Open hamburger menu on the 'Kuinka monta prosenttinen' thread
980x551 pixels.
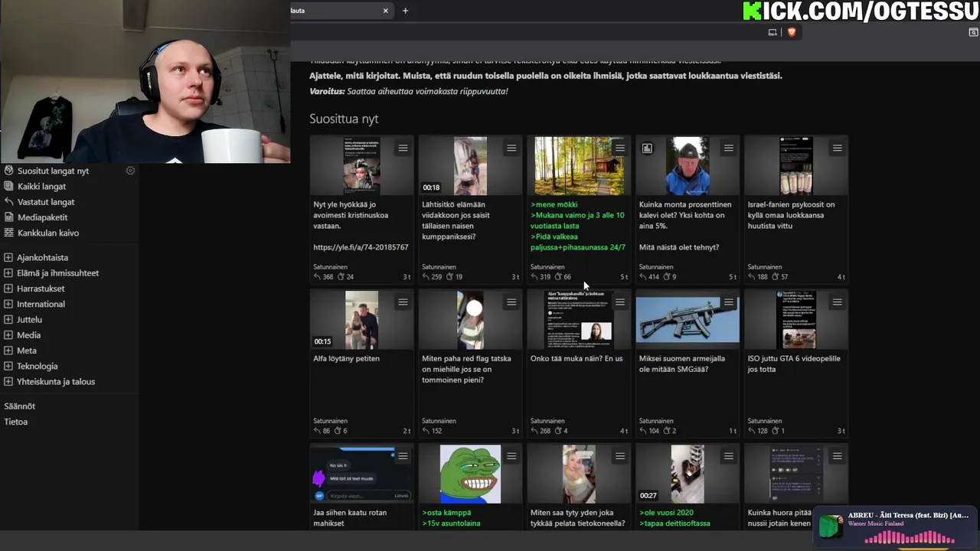[x=729, y=148]
